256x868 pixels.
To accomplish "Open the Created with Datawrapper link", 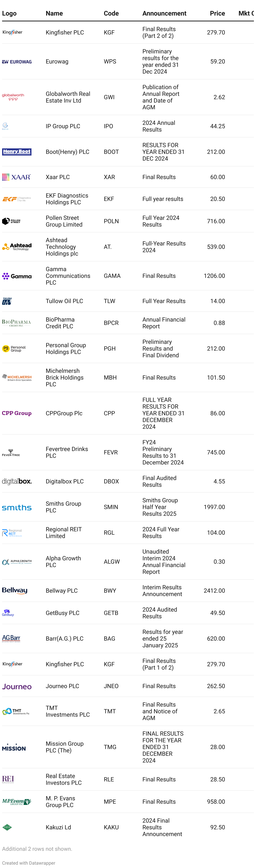I will coord(29,863).
